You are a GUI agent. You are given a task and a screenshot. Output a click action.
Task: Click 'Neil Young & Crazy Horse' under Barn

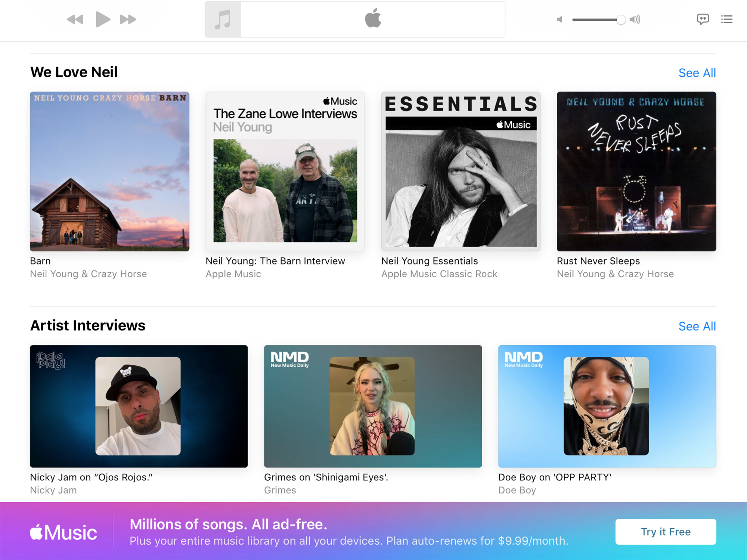[x=89, y=274]
